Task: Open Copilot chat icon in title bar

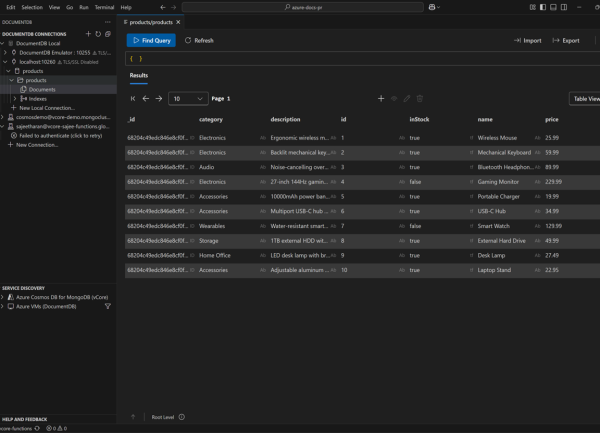Action: (x=434, y=7)
